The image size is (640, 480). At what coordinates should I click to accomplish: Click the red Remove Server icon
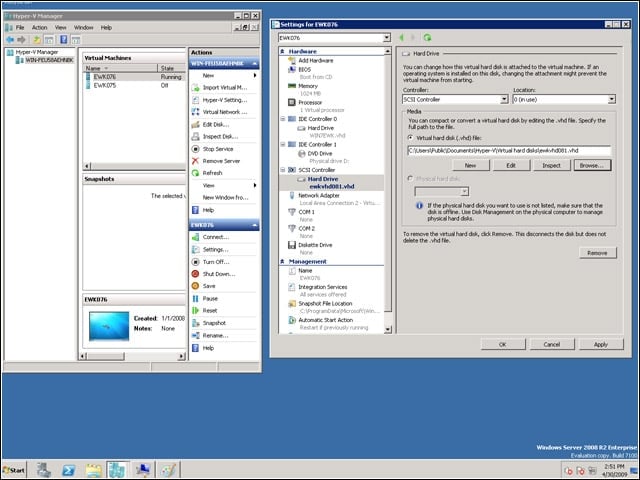196,161
